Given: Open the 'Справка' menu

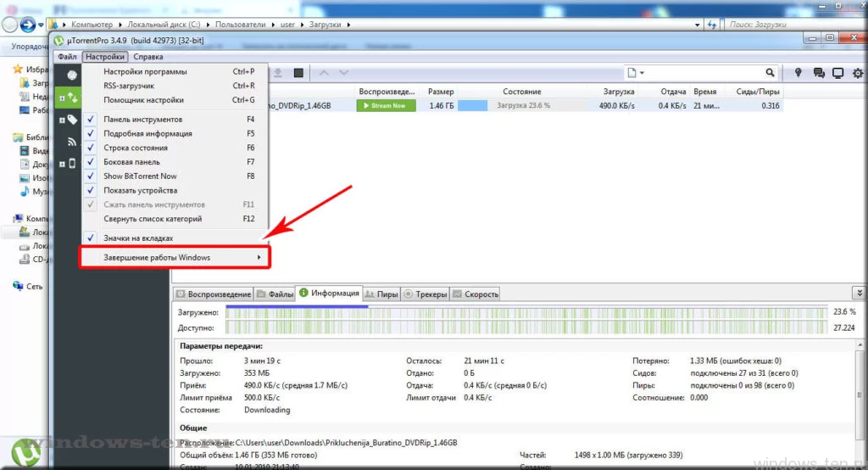Looking at the screenshot, I should (x=148, y=57).
